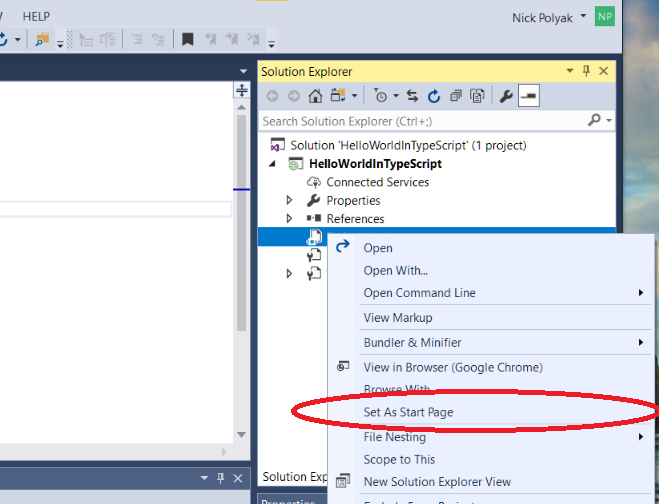Click the editor split-window handle icon

[242, 90]
